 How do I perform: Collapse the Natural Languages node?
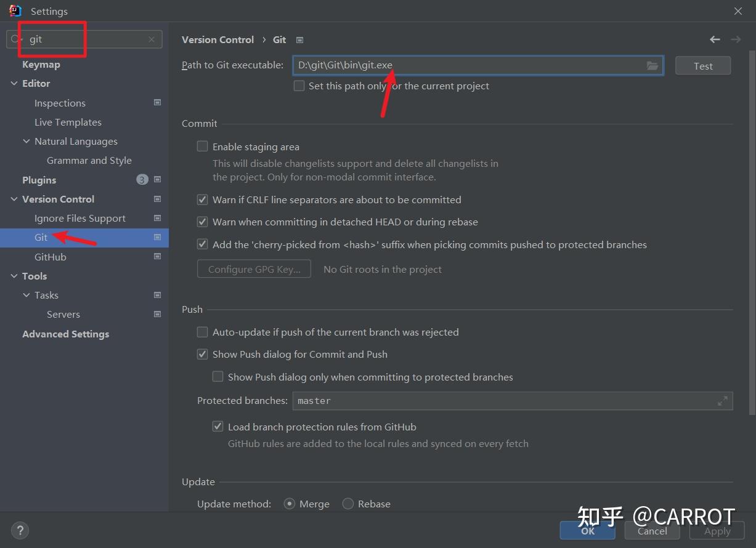pos(26,141)
